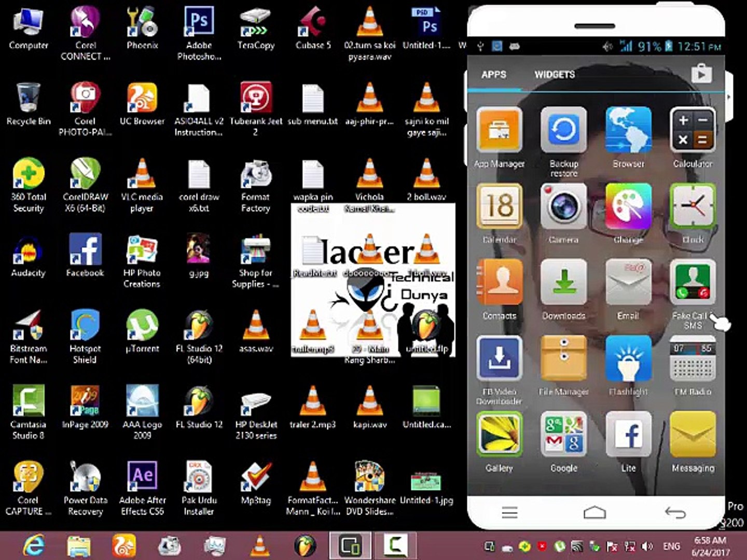Select the Adobe Photoshop desktop shortcut
This screenshot has width=747, height=560.
(199, 34)
